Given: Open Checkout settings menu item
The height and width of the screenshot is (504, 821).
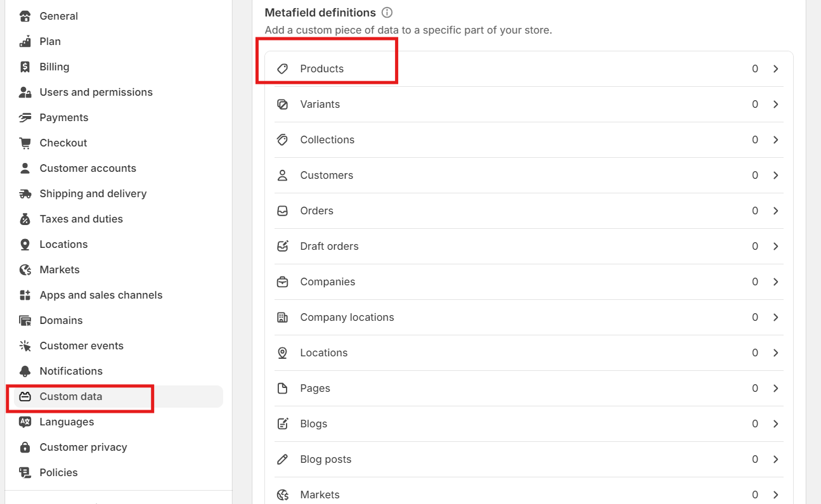Looking at the screenshot, I should [x=119, y=143].
